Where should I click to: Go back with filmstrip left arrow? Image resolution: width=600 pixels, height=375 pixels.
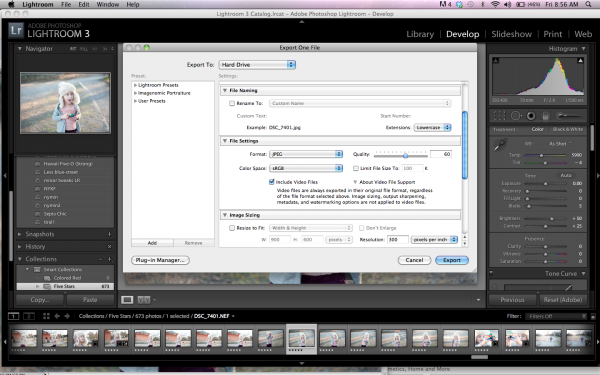point(57,316)
